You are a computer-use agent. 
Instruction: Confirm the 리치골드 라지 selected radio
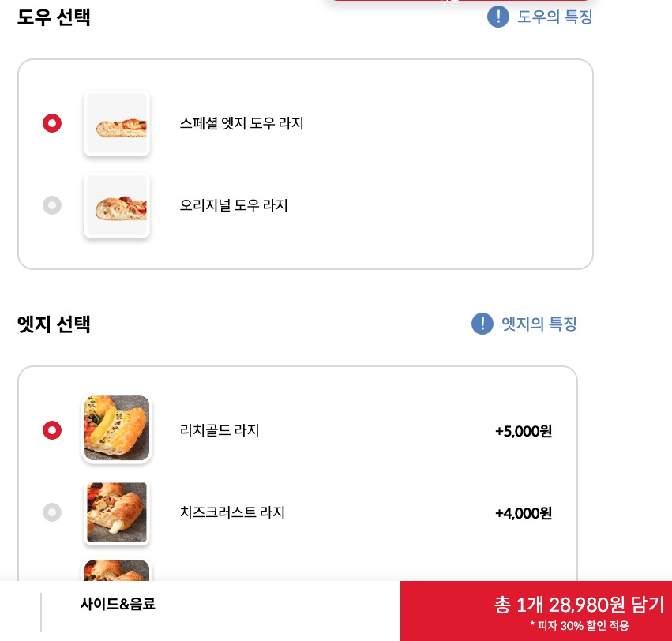pos(52,430)
